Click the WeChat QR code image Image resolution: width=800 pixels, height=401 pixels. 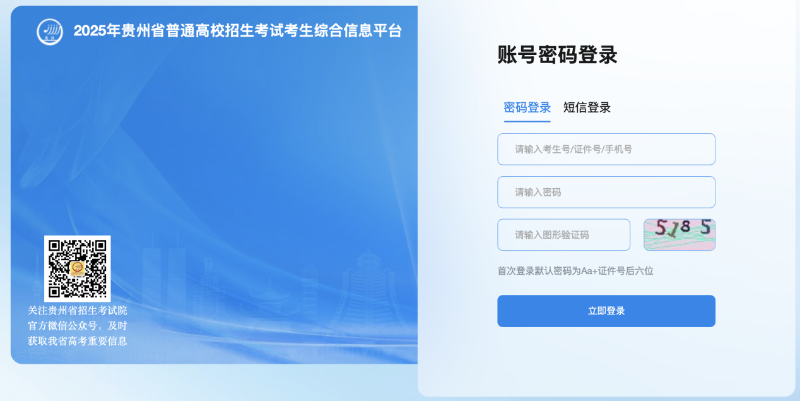(x=77, y=268)
